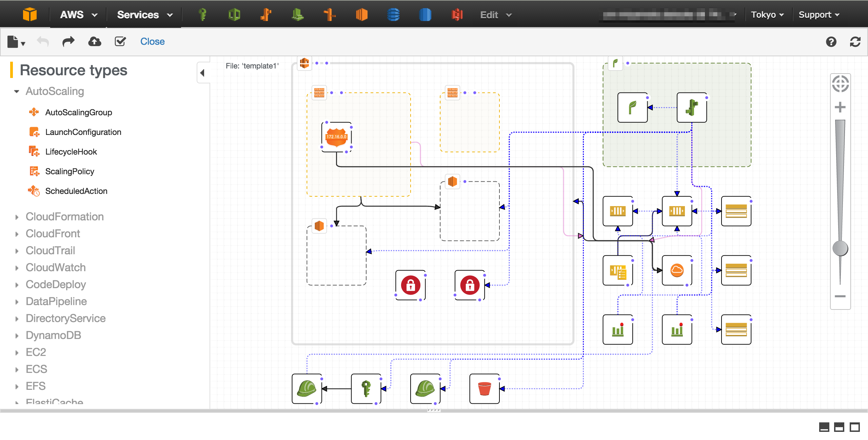Click the zoom out minus icon
This screenshot has height=440, width=868.
(x=840, y=296)
